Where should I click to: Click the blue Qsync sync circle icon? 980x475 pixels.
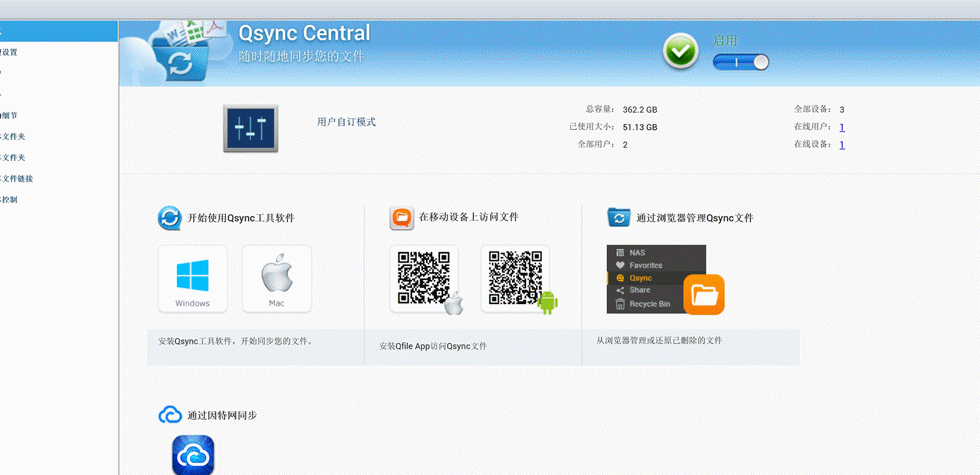point(169,218)
